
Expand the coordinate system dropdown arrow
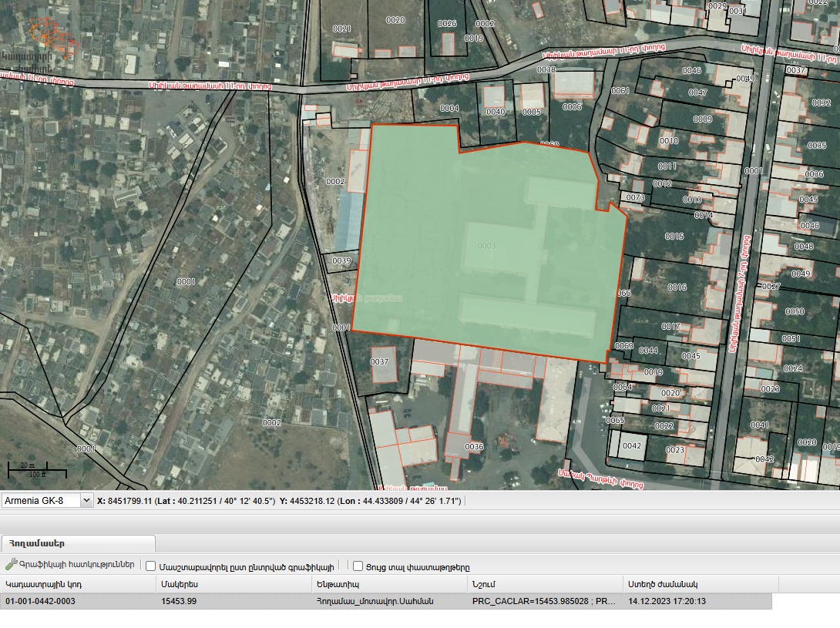pos(86,500)
